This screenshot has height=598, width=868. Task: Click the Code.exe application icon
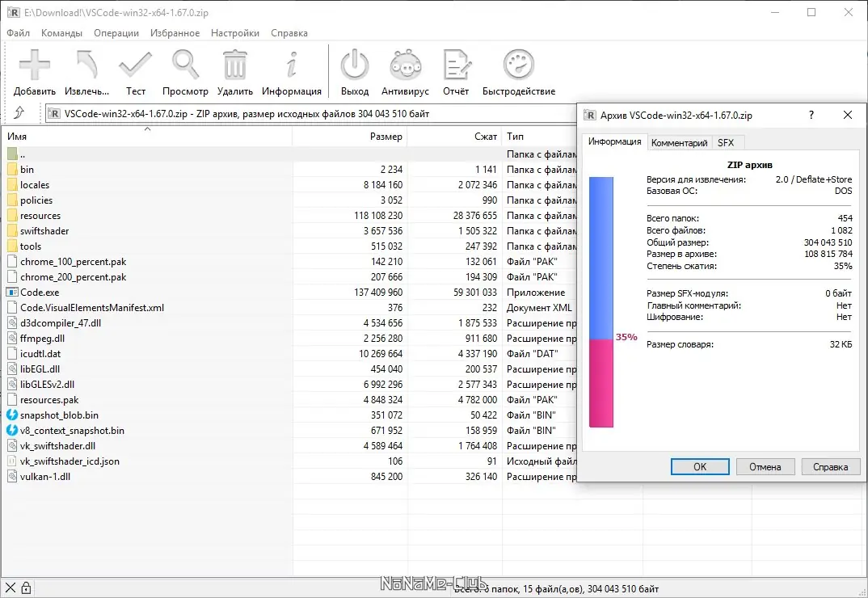point(13,293)
